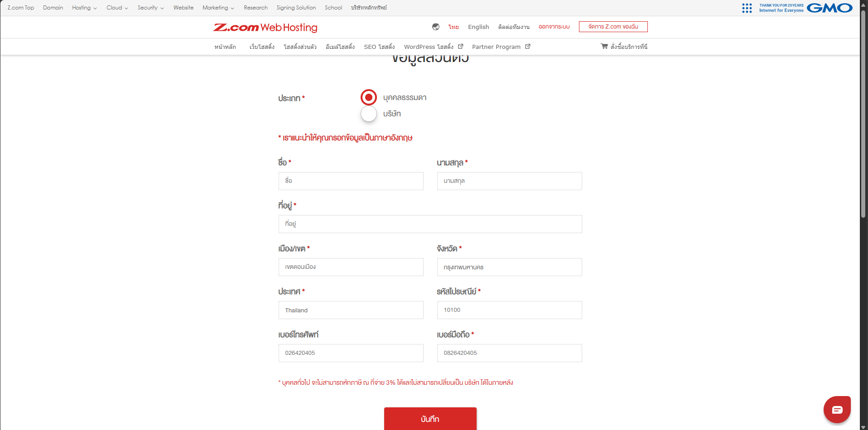Open the shopping cart icon

604,46
